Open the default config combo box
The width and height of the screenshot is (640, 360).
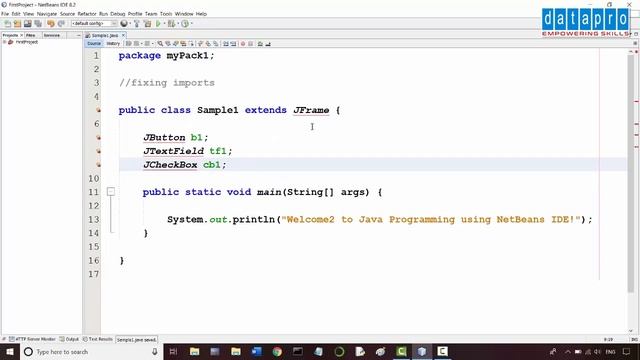pyautogui.click(x=94, y=24)
